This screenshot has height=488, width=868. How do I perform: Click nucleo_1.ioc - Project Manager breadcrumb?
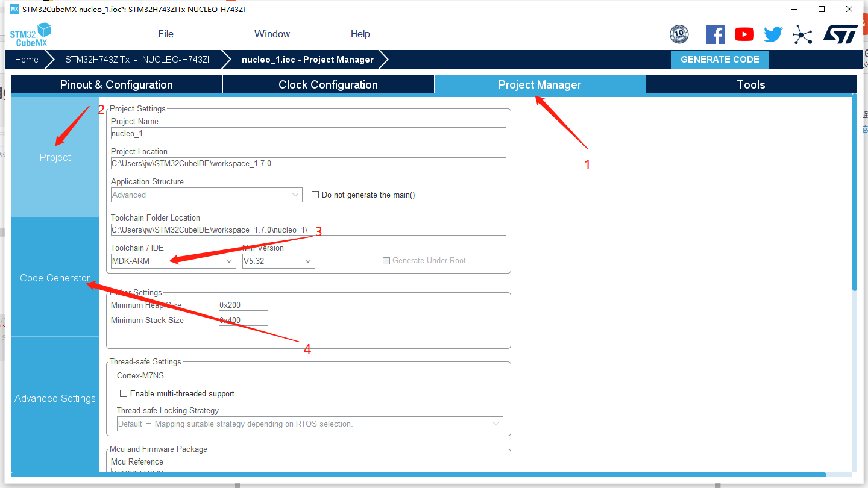point(308,60)
